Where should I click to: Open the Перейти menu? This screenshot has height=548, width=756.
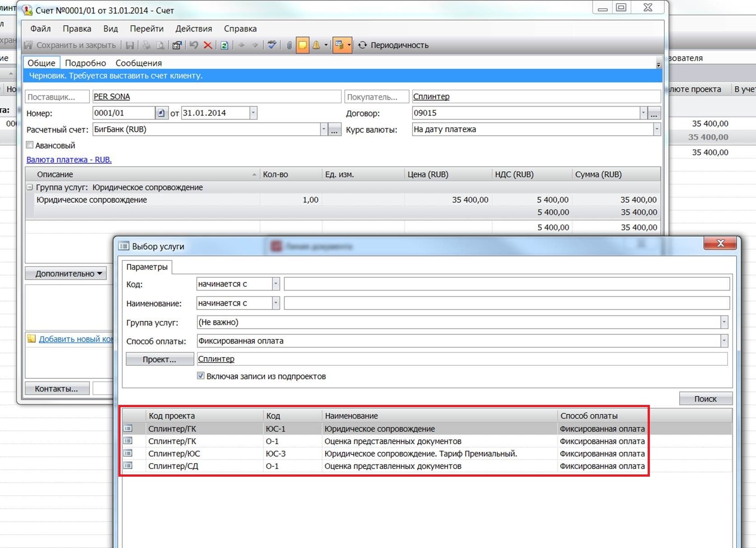147,28
